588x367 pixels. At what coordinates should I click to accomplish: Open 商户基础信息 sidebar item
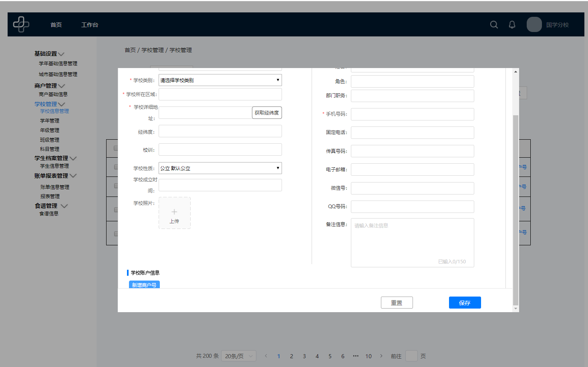coord(53,94)
